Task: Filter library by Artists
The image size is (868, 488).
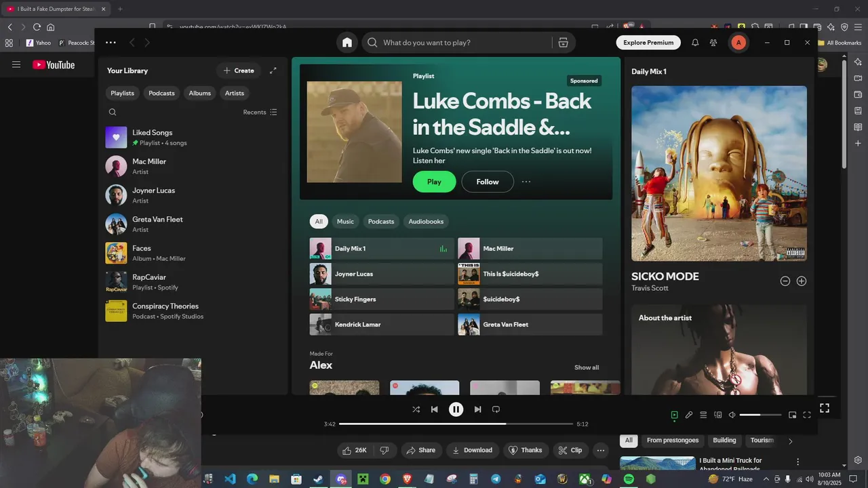Action: coord(235,93)
